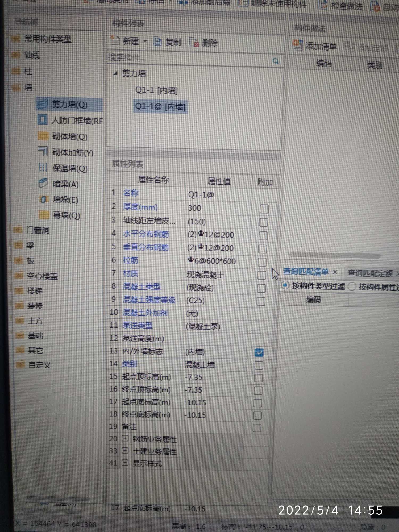The image size is (399, 532).
Task: Open the 板 folder
Action: 18,260
